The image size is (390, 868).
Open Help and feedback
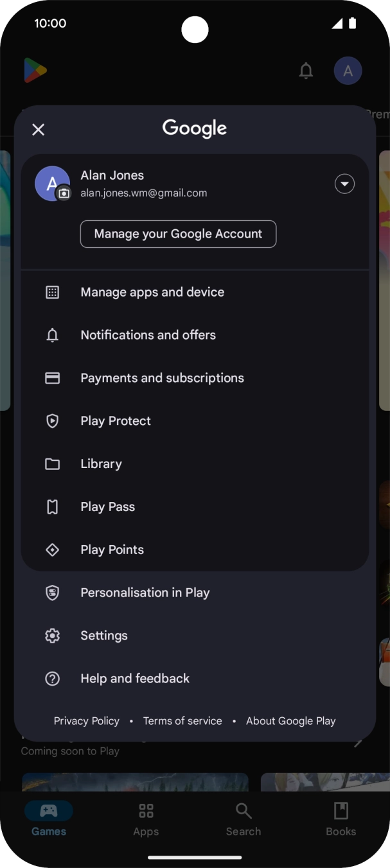pos(135,678)
